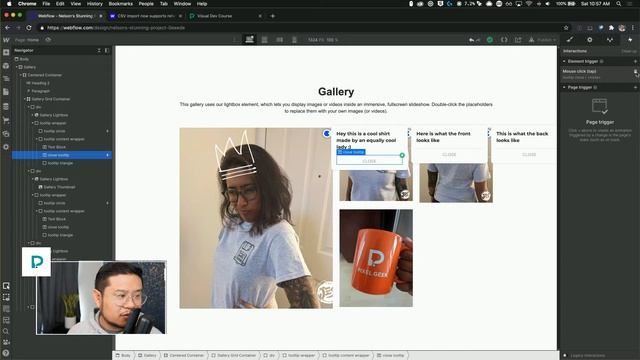Switch to the Style Manager tab
The image size is (640, 360).
(x=610, y=40)
